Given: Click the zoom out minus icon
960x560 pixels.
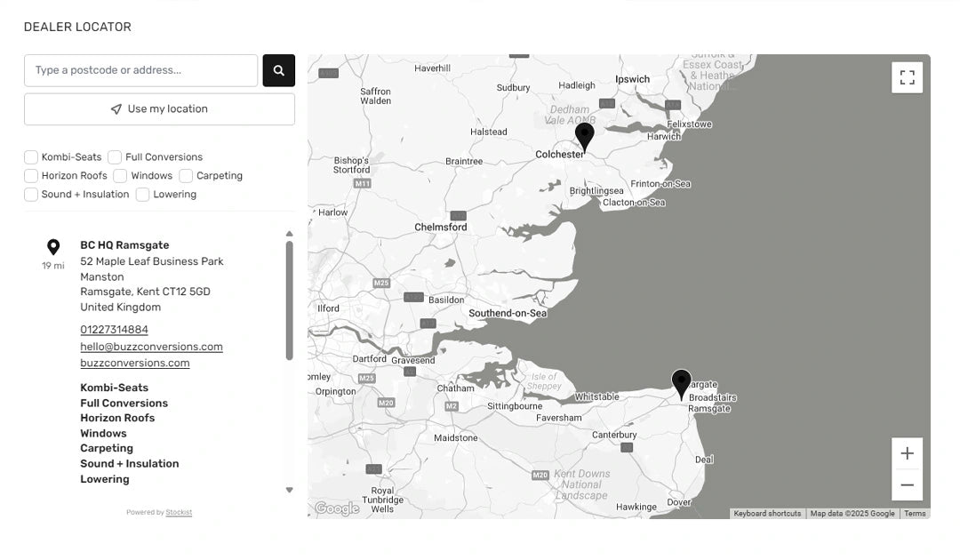Looking at the screenshot, I should click(907, 484).
